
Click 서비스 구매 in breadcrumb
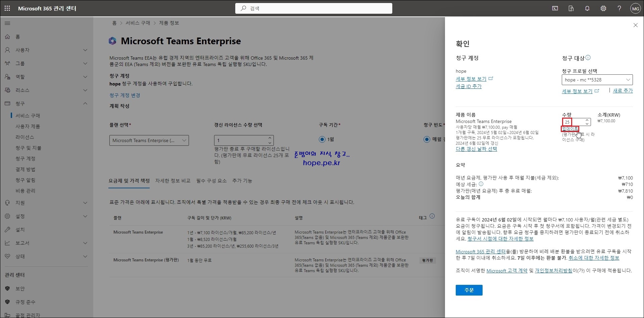coord(138,23)
